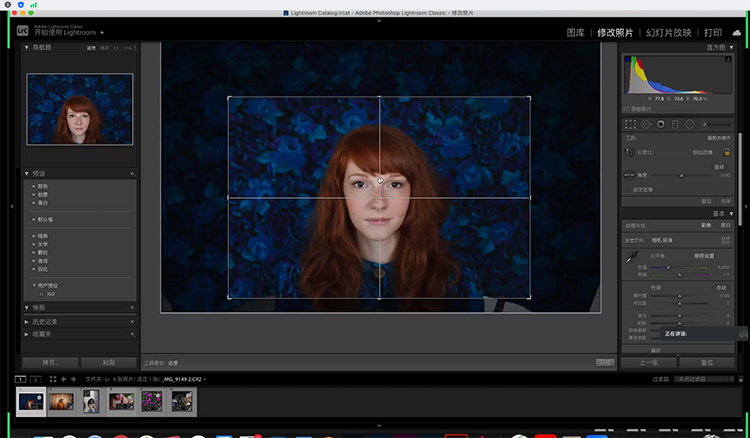Click the cloud sync icon at top right
This screenshot has height=438, width=750.
click(x=736, y=33)
